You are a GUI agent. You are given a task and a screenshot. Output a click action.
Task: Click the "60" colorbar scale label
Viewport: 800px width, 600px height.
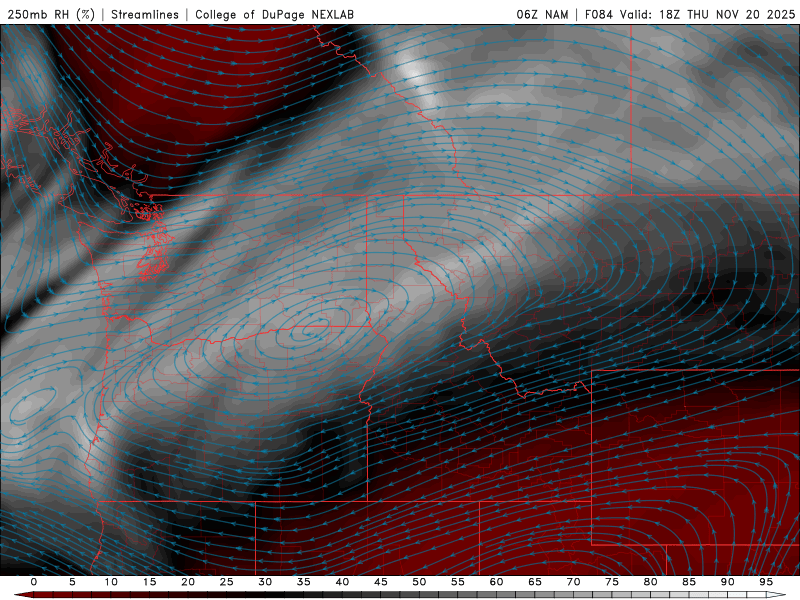tap(496, 582)
